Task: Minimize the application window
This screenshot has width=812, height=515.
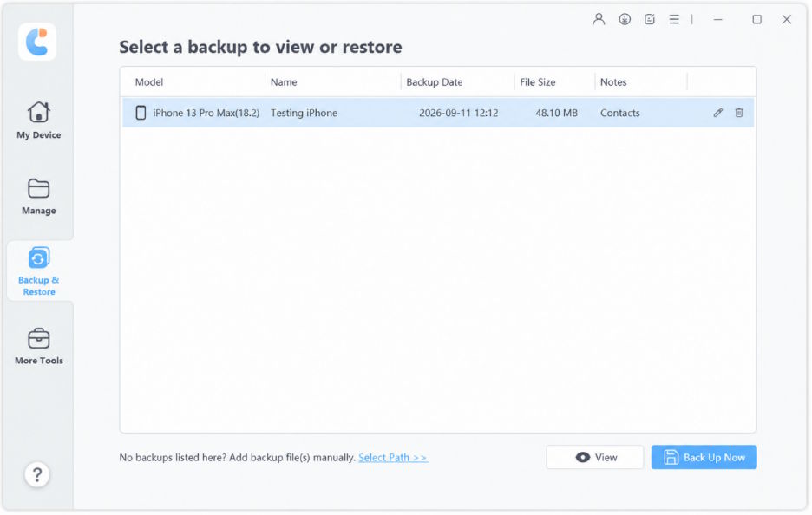Action: [x=717, y=20]
